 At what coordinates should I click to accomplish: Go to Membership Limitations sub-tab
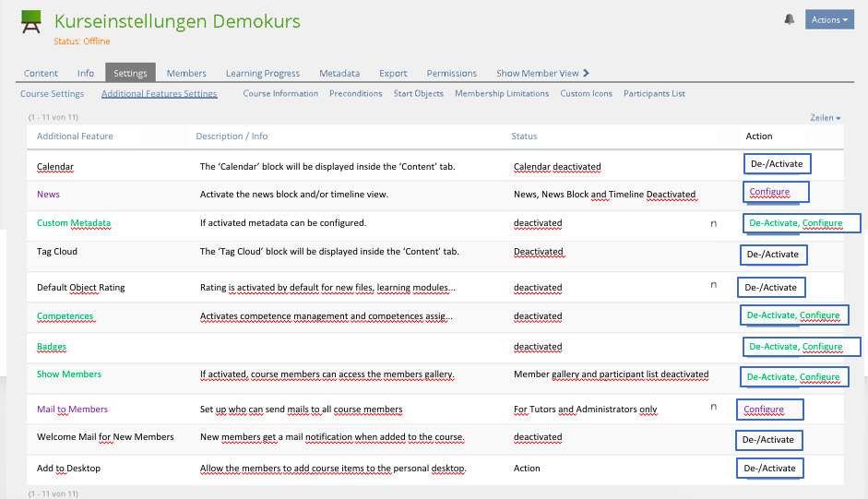click(501, 94)
